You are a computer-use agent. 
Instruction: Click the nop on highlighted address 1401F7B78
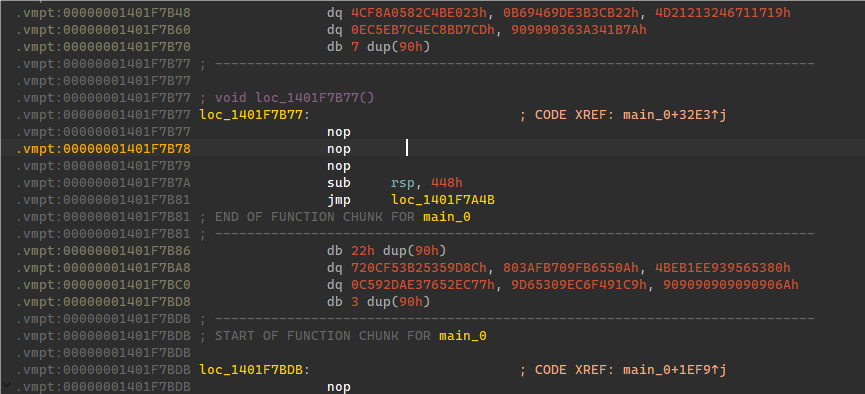[x=339, y=149]
